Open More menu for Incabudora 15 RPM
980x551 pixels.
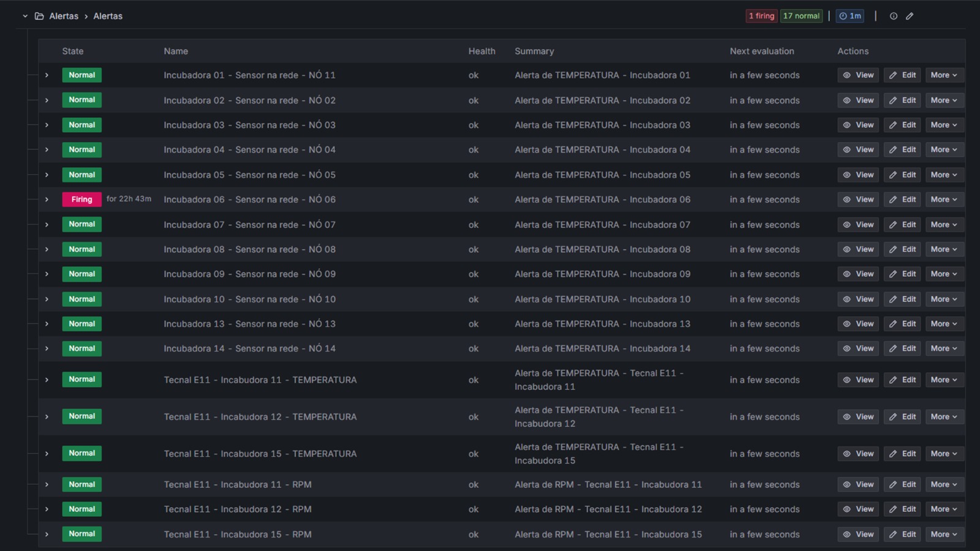943,534
